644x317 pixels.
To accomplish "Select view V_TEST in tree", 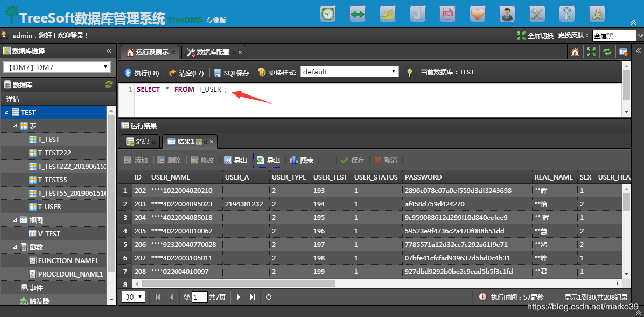I will (50, 233).
